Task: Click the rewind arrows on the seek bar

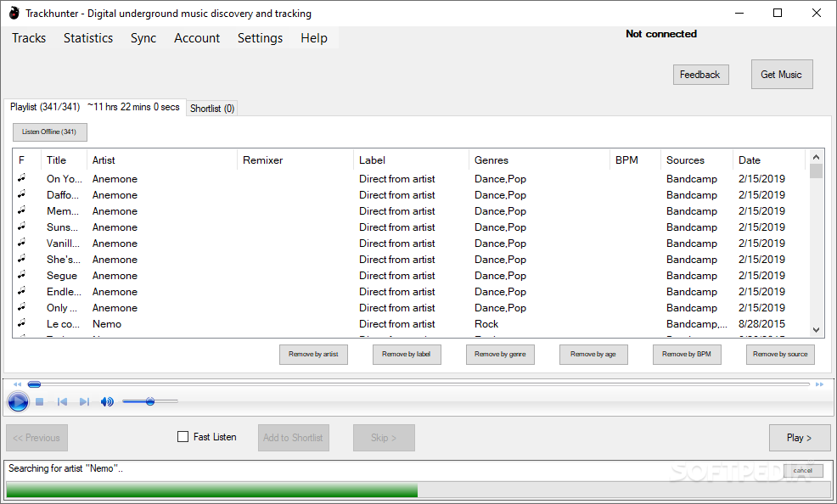Action: (x=18, y=384)
